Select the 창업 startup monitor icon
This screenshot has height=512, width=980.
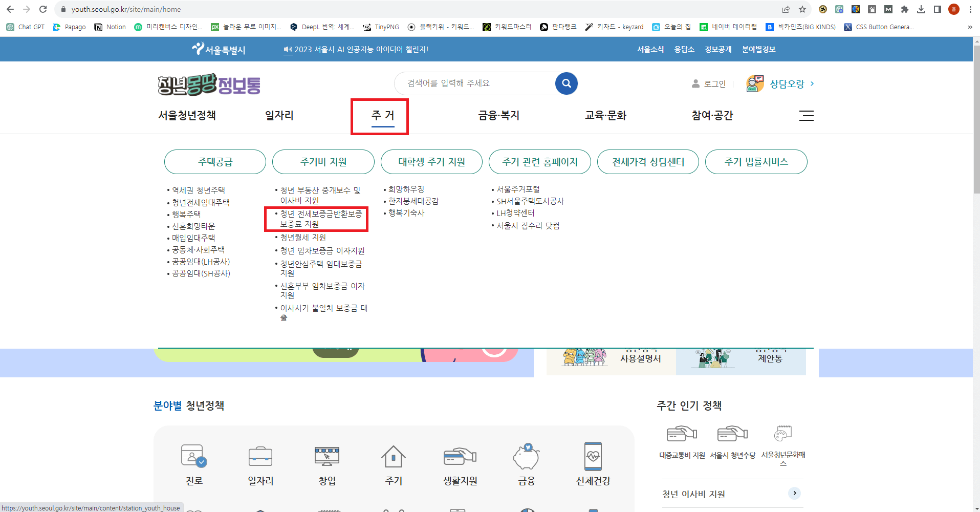coord(326,456)
